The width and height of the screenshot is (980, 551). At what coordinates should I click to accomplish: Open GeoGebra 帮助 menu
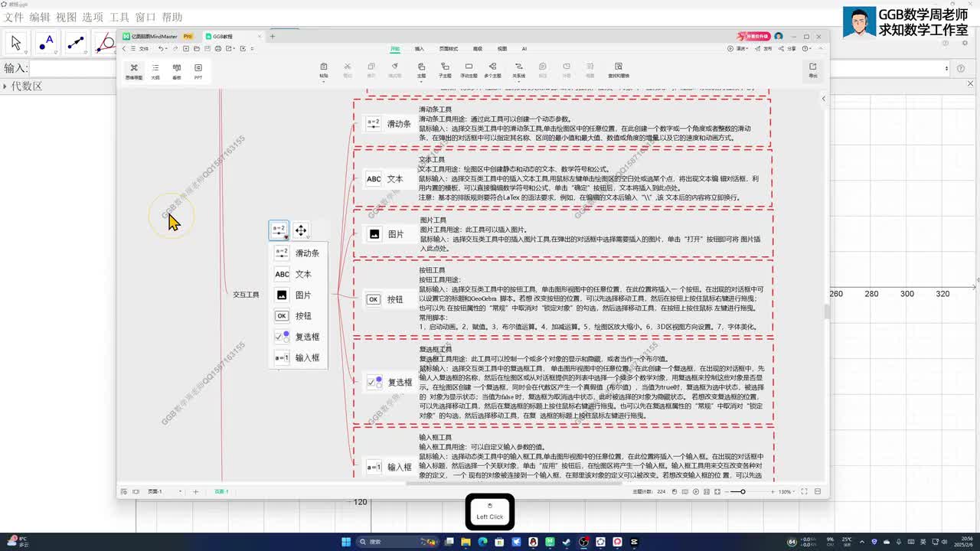click(172, 17)
